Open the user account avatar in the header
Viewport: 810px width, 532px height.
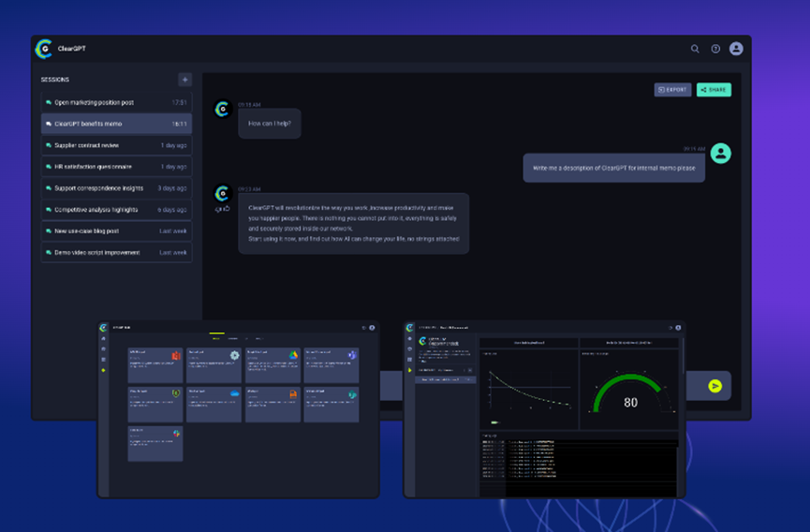click(736, 49)
